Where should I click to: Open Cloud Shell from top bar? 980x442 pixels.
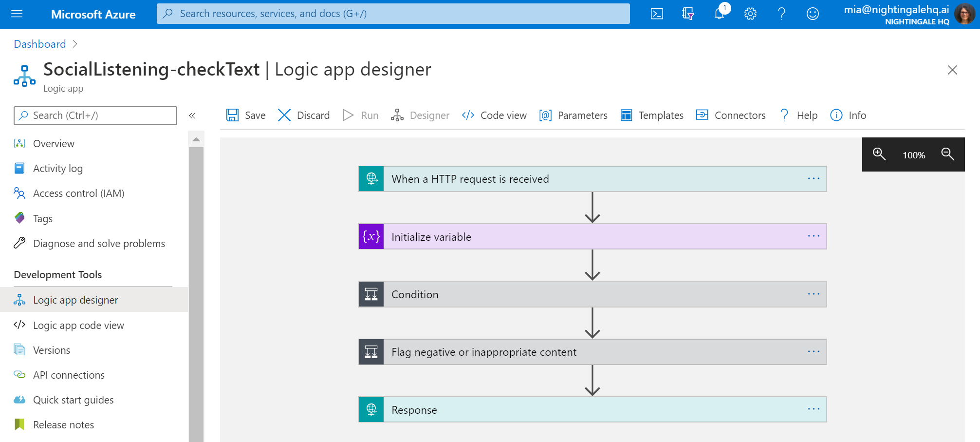click(x=657, y=14)
